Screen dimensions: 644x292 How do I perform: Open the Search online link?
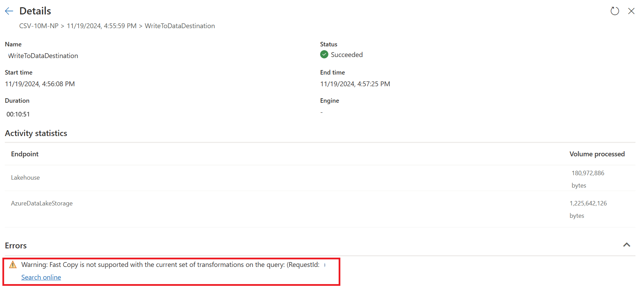41,277
